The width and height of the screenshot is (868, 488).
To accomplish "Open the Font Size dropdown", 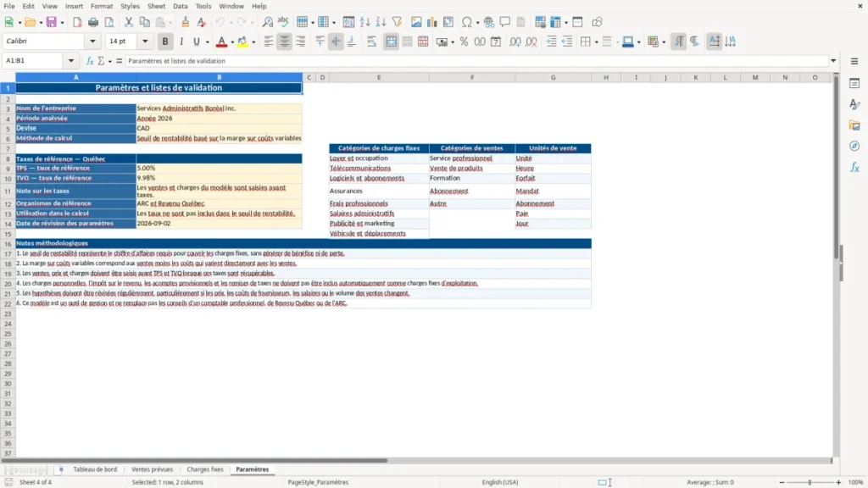I will pyautogui.click(x=145, y=41).
